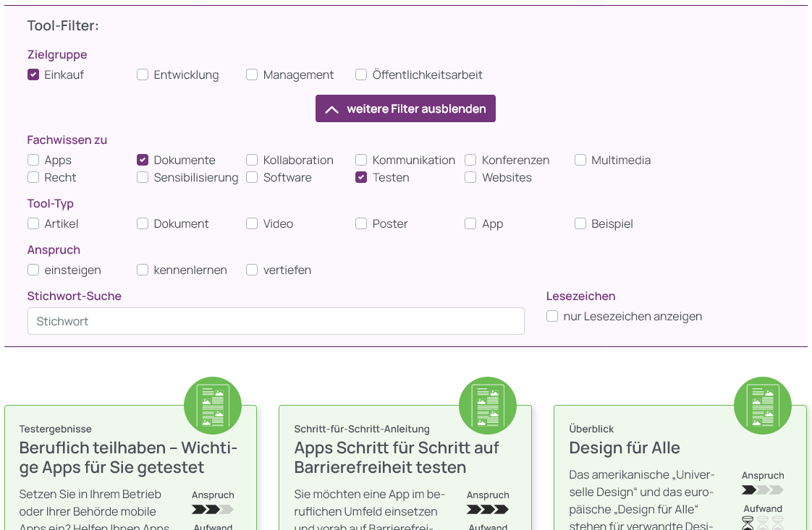Check the Apps knowledge checkbox
Screen dimensions: 812x530
33,160
